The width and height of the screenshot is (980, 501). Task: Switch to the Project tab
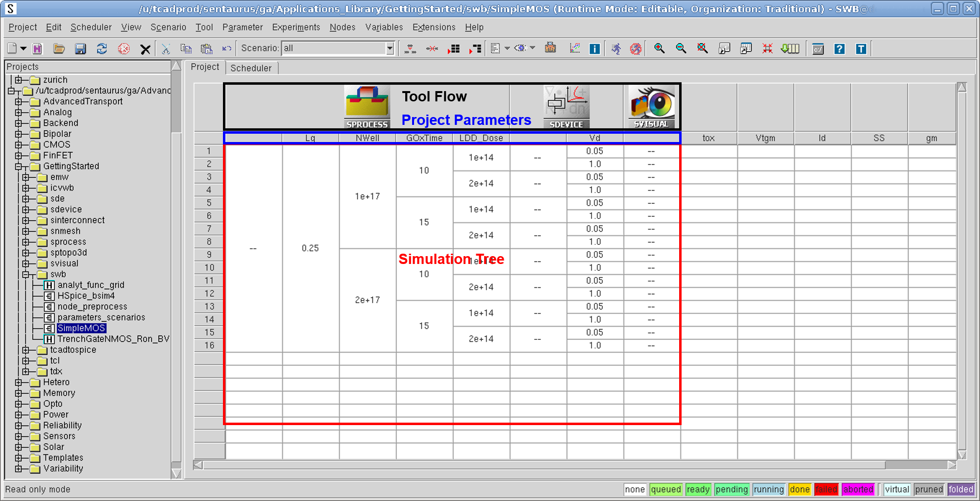[x=205, y=67]
